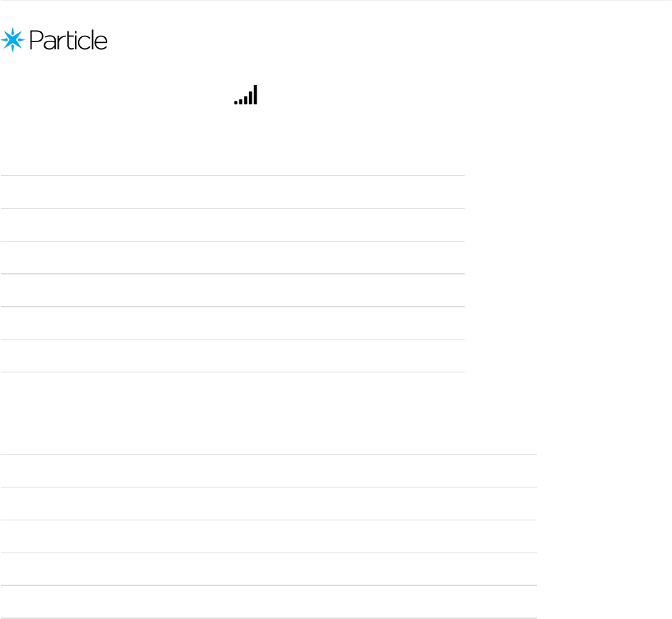Screen dimensions: 672x619
Task: Select the fourth empty row of the lower table
Action: click(x=269, y=569)
